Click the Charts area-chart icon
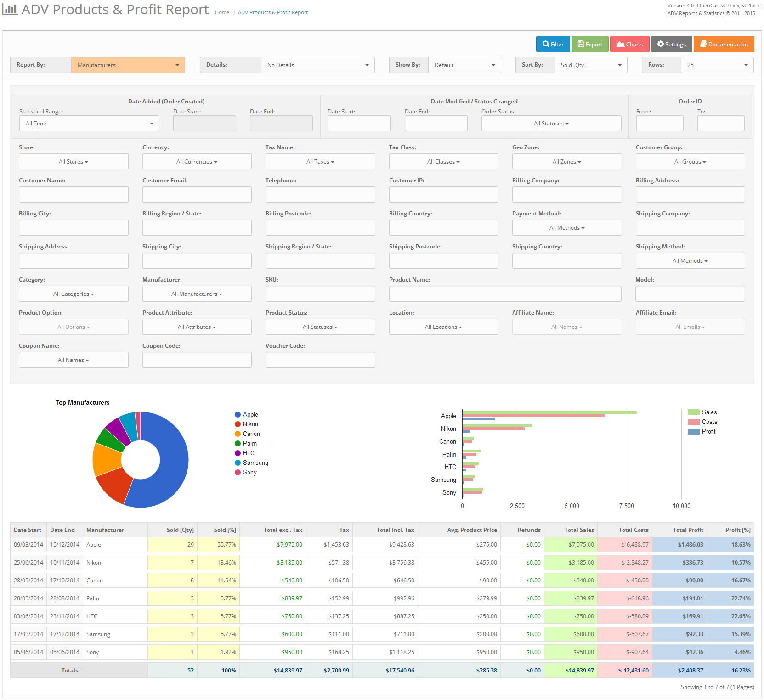This screenshot has height=700, width=764. coord(620,44)
